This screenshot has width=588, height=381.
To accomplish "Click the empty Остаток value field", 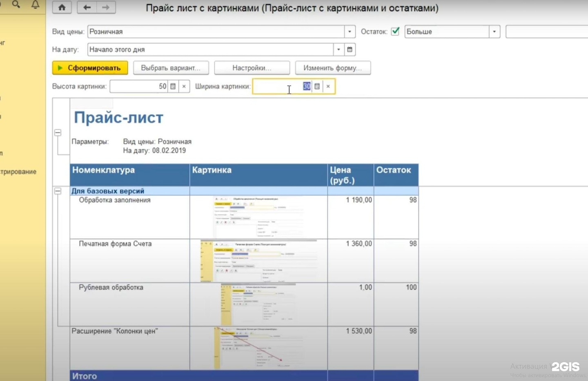I will [547, 31].
